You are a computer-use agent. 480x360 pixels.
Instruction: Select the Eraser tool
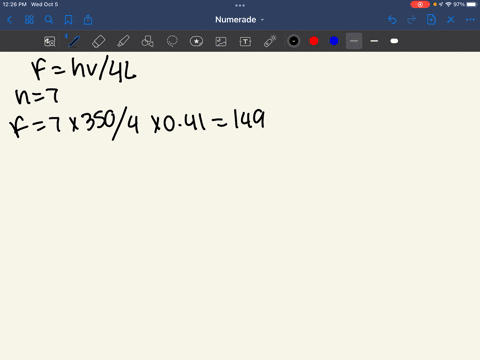98,41
